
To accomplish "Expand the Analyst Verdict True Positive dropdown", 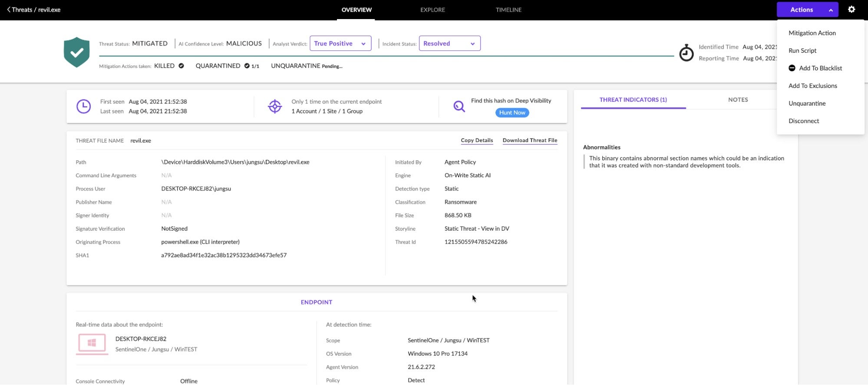I will (x=340, y=43).
